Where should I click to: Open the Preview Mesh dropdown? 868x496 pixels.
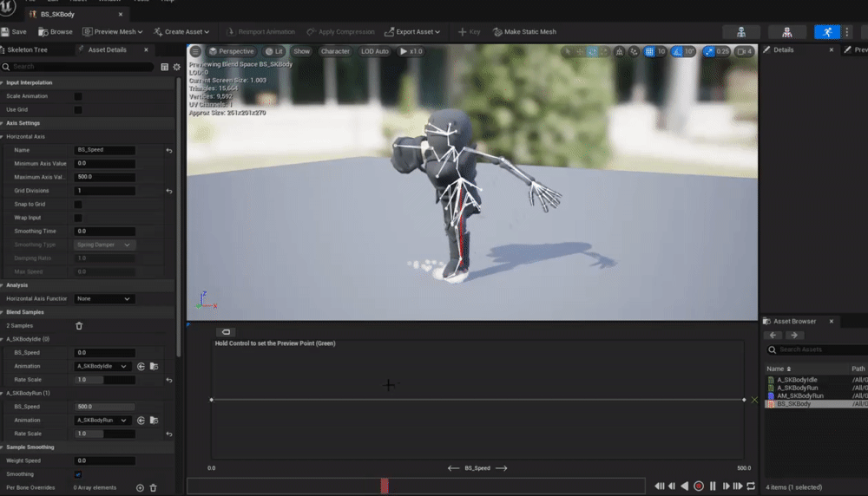[112, 32]
